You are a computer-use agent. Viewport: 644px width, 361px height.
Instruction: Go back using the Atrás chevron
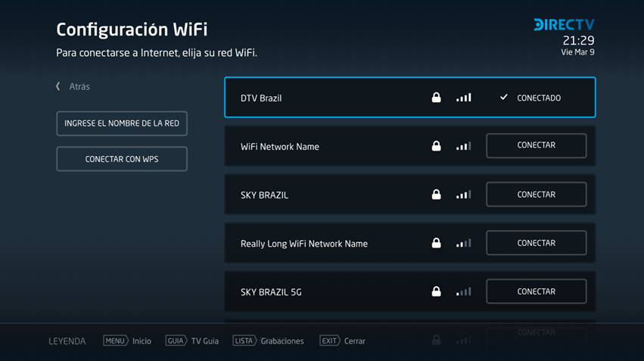[58, 86]
